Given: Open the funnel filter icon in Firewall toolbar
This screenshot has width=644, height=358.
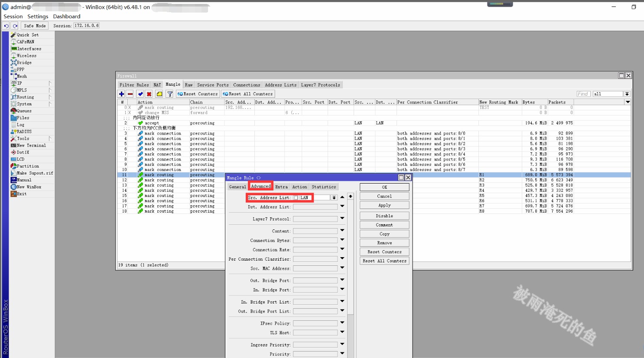Looking at the screenshot, I should (170, 94).
